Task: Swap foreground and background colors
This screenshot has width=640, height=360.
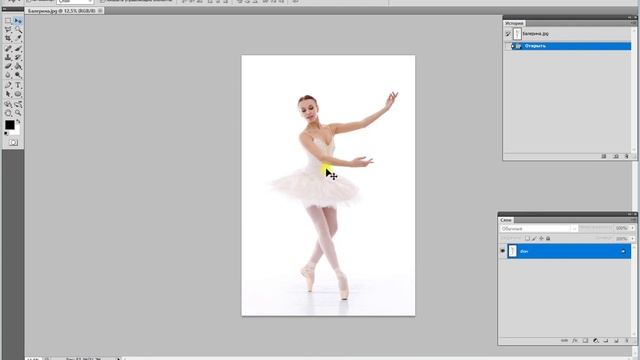Action: pos(18,122)
